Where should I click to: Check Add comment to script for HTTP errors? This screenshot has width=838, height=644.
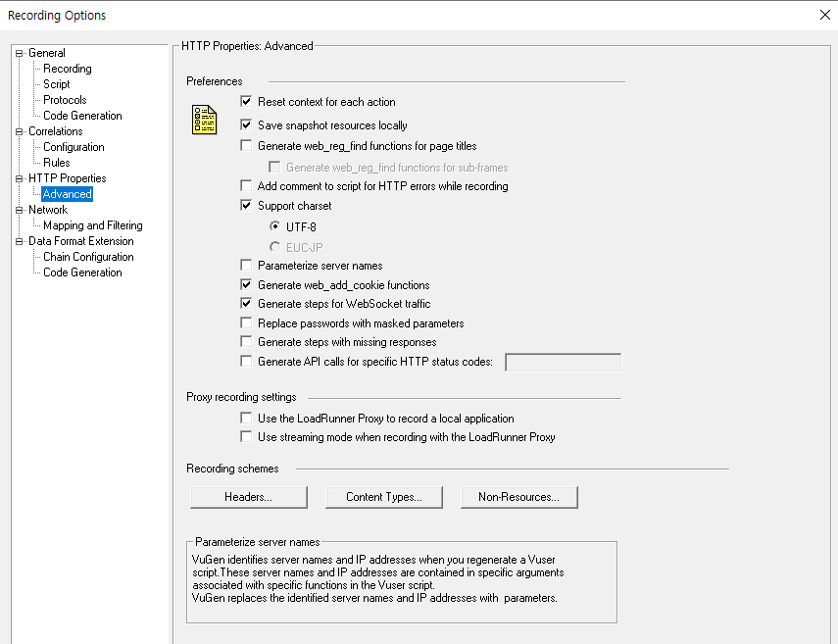click(246, 186)
